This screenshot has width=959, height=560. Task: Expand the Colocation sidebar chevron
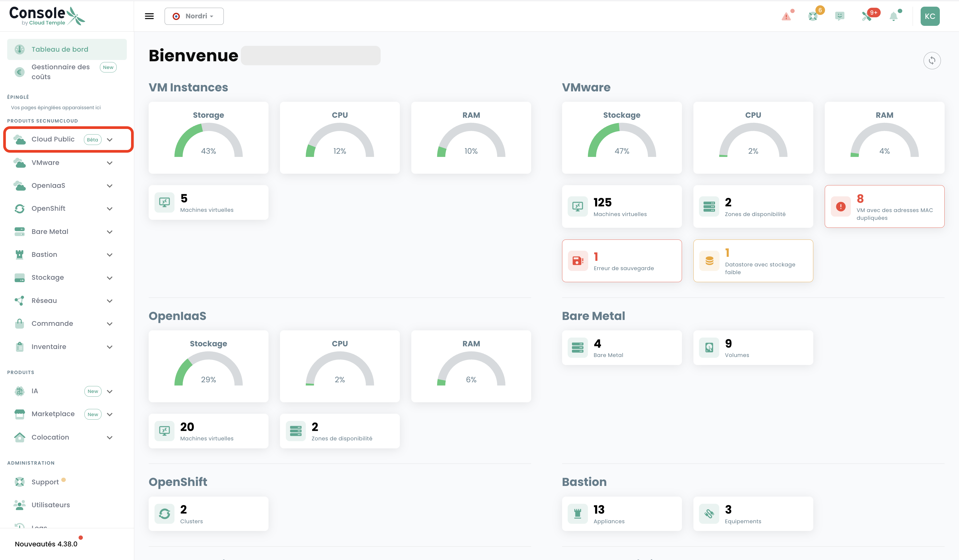coord(109,437)
